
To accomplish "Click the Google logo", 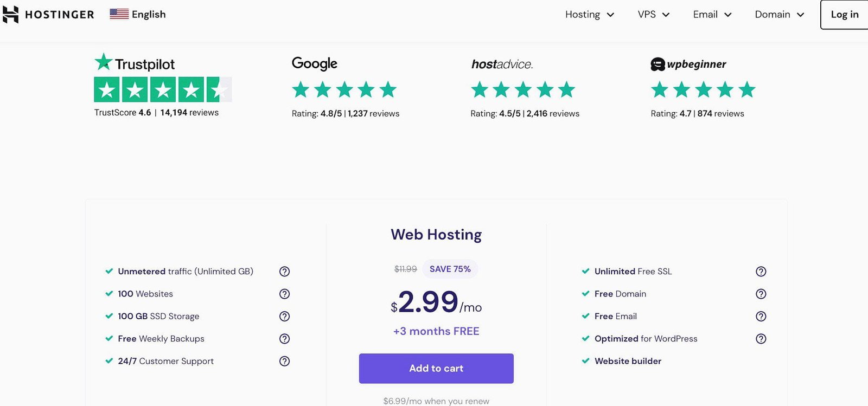I will click(x=315, y=63).
